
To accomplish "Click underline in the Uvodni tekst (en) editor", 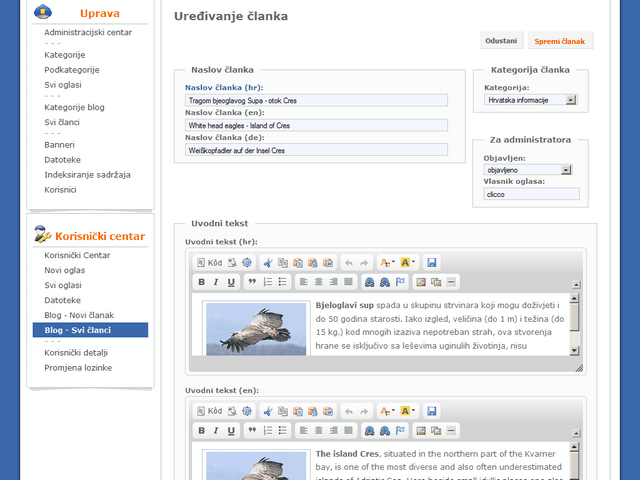I will (x=231, y=431).
